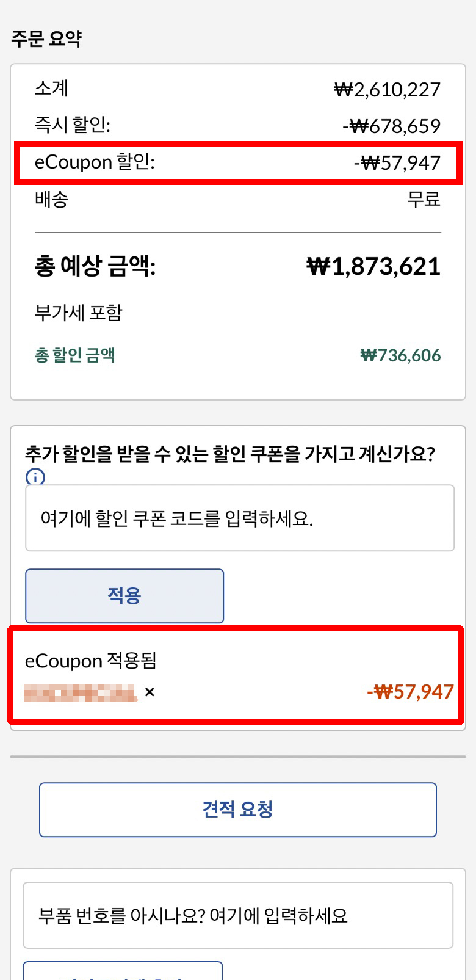The image size is (476, 980).
Task: Select the blurred applied coupon code
Action: [x=81, y=693]
